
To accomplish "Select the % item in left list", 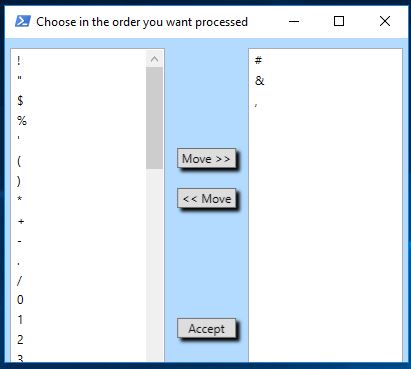I will click(78, 120).
